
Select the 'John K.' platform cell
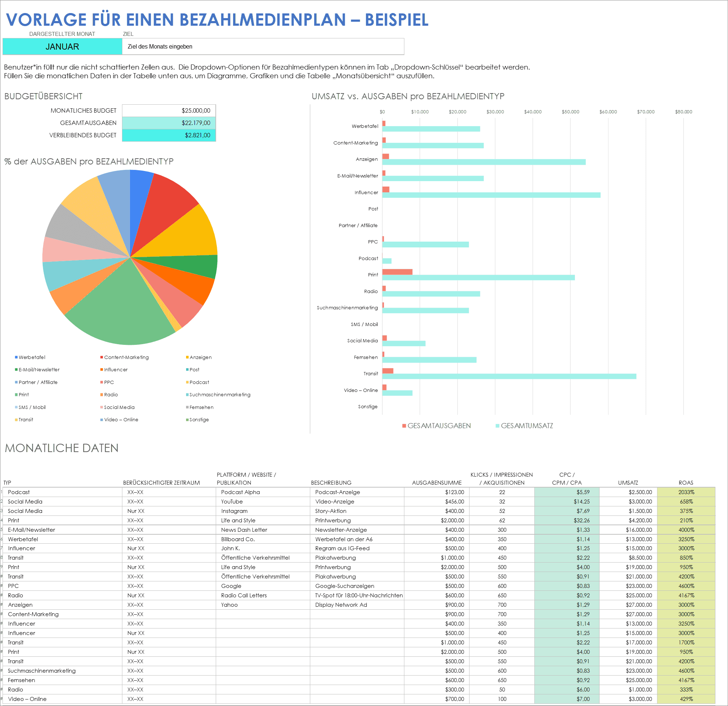coord(263,548)
